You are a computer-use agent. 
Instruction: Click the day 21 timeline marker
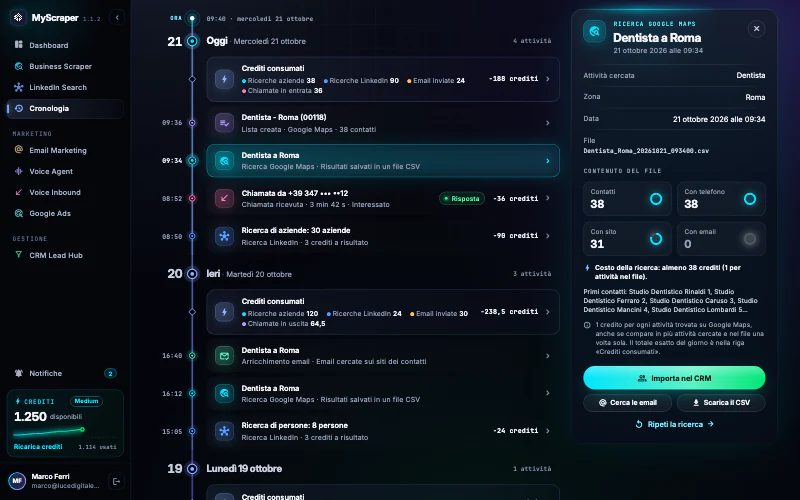click(x=192, y=41)
